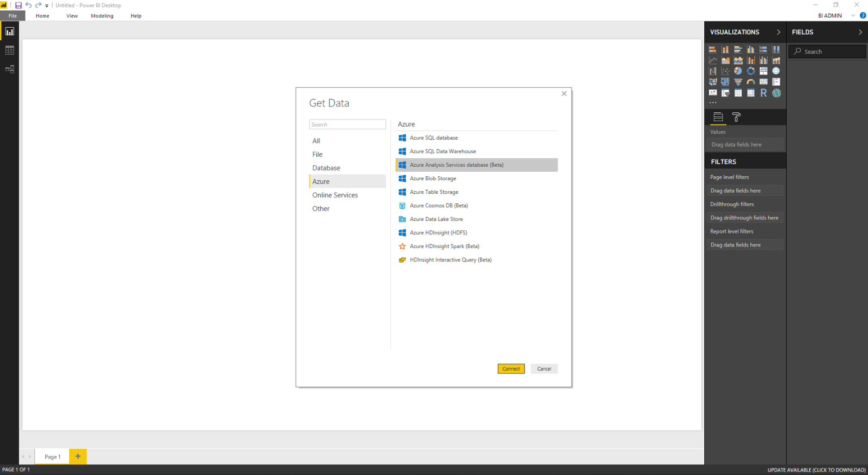Image resolution: width=868 pixels, height=475 pixels.
Task: Click the Redo arrow in title bar
Action: (x=38, y=5)
